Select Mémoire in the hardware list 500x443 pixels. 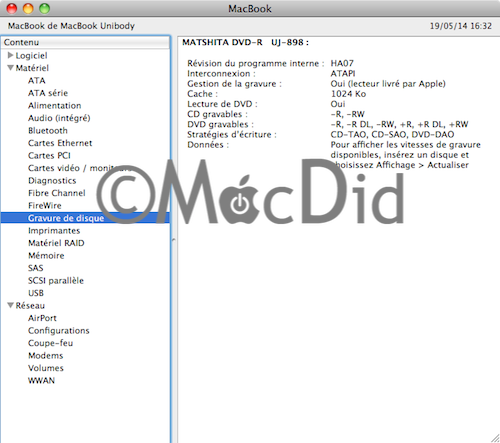tap(46, 256)
